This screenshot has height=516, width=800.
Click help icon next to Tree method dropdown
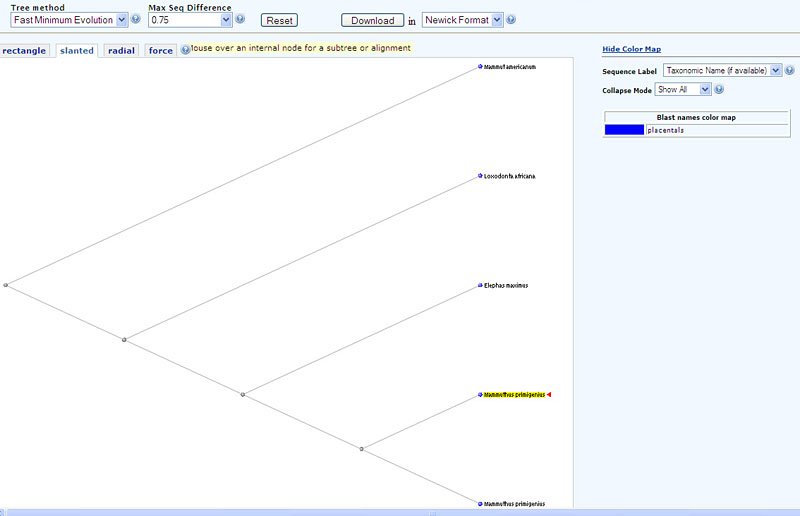click(x=136, y=19)
